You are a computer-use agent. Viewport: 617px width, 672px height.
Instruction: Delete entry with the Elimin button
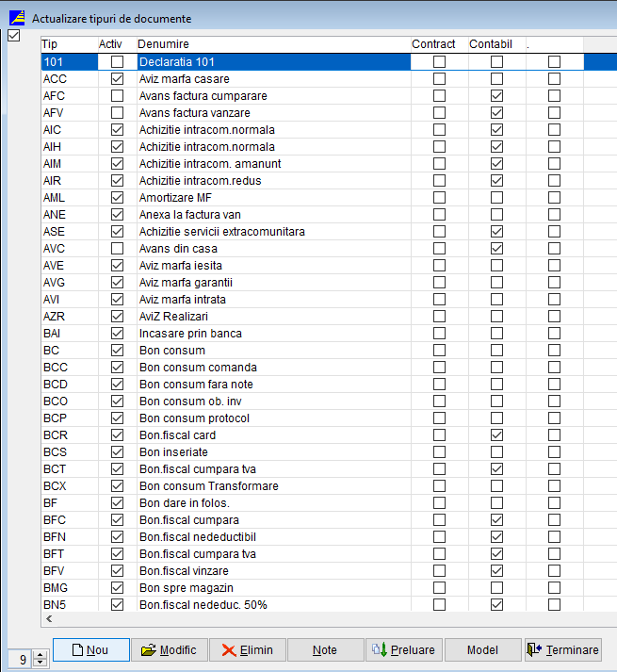[x=247, y=649]
